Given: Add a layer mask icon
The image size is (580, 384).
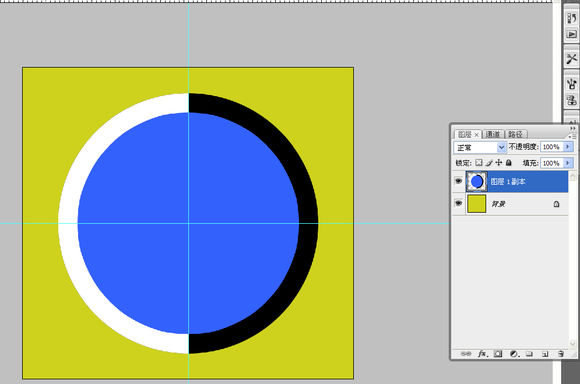Looking at the screenshot, I should tap(498, 354).
